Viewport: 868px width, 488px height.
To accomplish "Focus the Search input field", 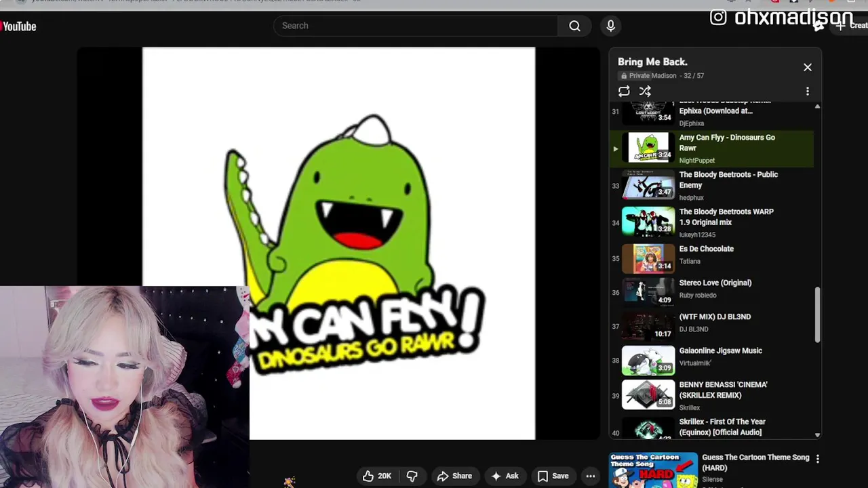I will pos(416,26).
